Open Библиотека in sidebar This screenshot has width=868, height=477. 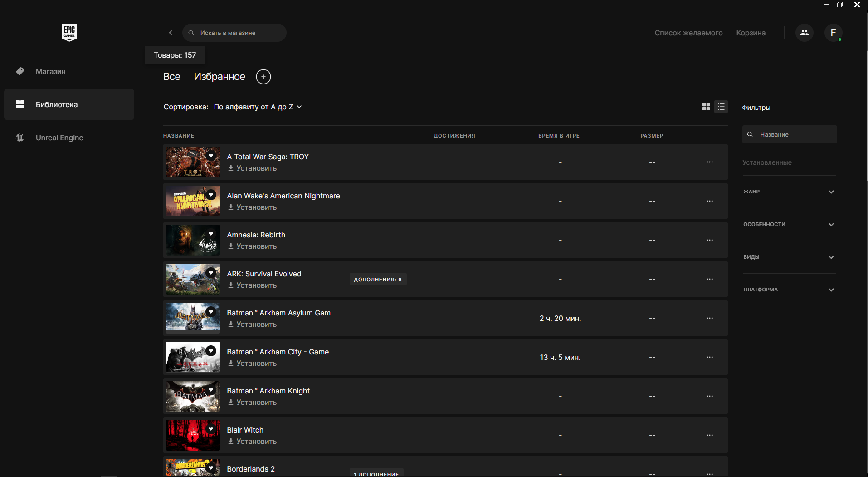[69, 104]
